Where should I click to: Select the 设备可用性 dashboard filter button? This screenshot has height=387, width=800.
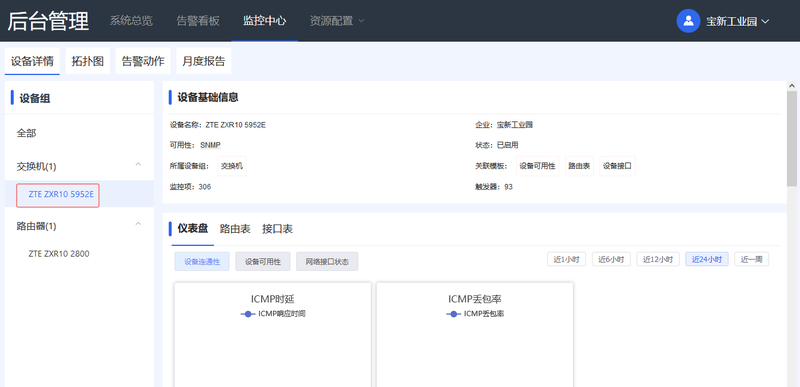coord(263,262)
